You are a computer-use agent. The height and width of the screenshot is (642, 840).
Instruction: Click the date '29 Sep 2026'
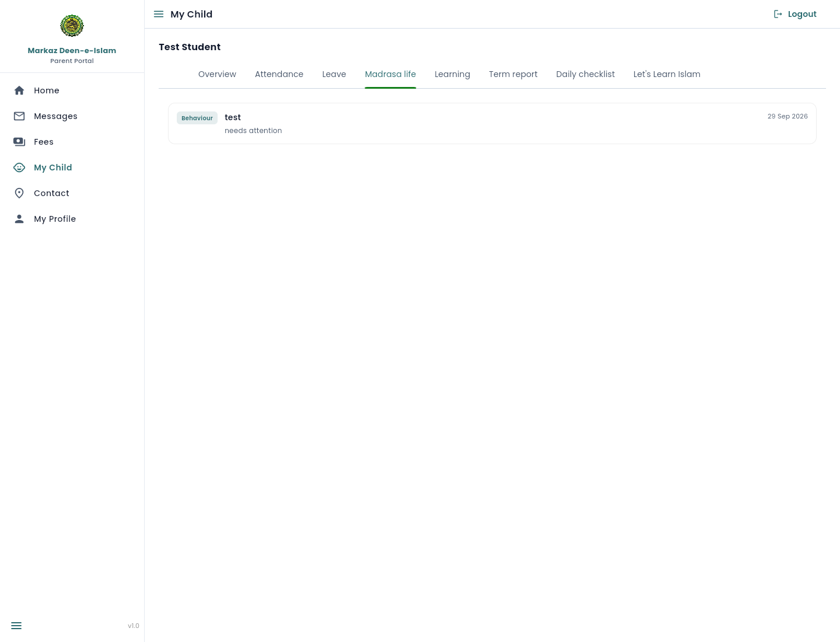coord(787,116)
